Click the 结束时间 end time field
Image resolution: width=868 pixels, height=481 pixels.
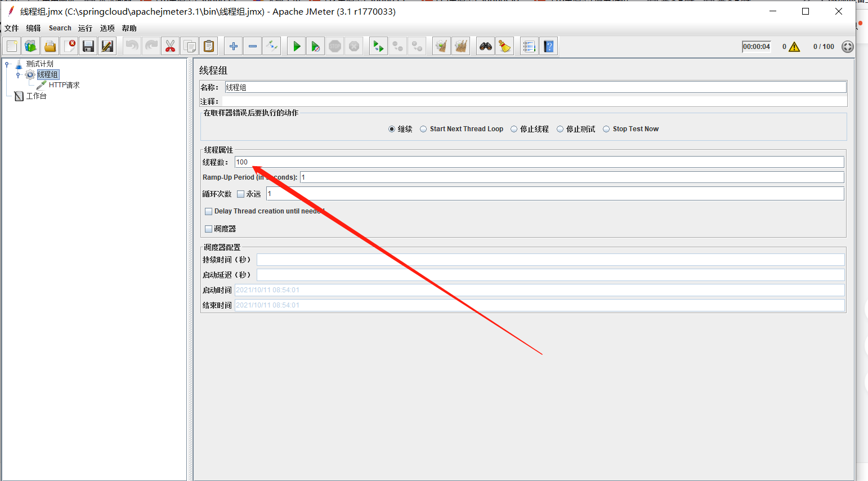(539, 305)
